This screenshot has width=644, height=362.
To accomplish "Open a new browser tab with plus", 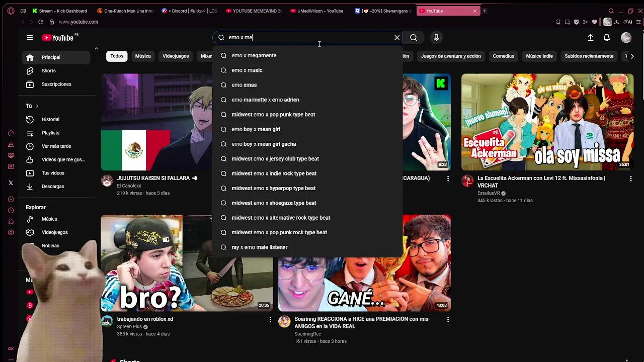I will click(485, 11).
